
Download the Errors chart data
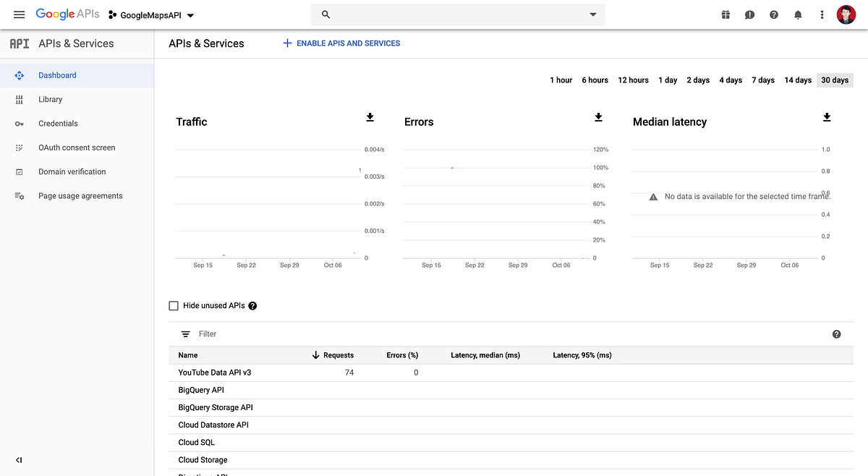pos(598,117)
